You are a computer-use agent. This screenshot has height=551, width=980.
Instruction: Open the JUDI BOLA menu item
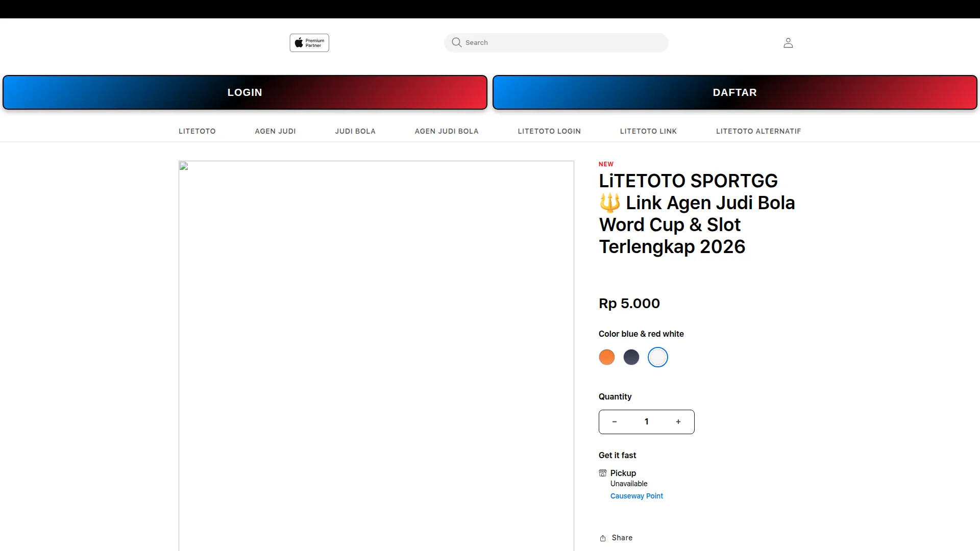pyautogui.click(x=355, y=131)
